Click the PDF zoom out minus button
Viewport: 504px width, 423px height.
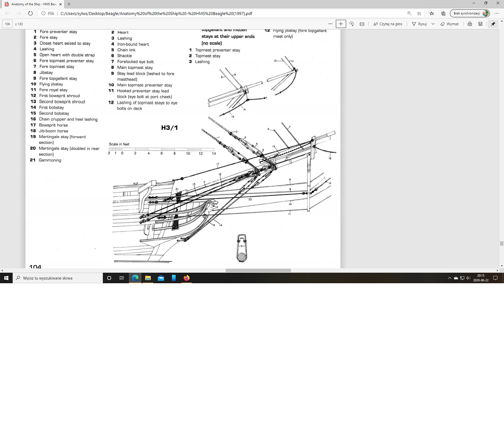330,24
